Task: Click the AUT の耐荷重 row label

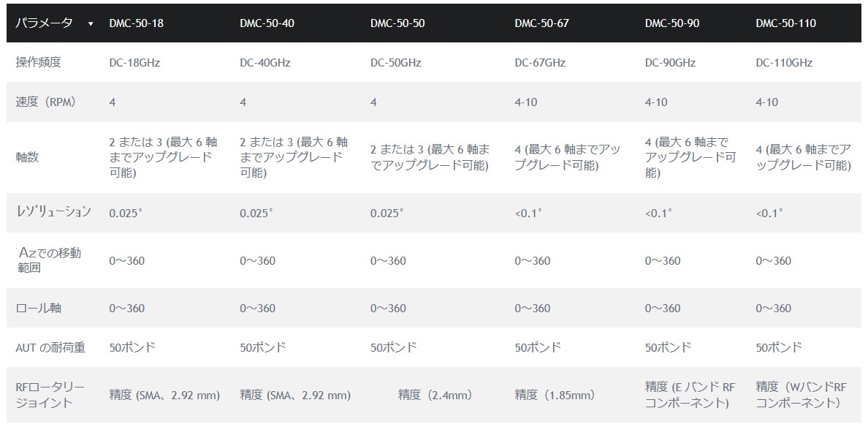Action: pos(50,348)
